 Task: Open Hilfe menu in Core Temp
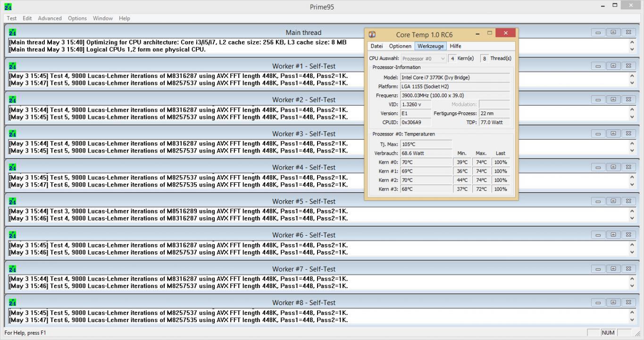(x=455, y=46)
